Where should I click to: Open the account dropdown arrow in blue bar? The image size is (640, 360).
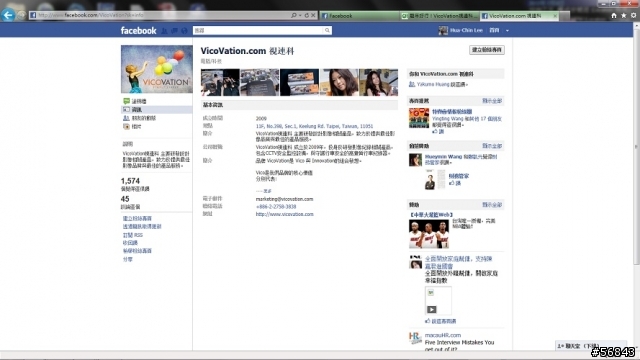coord(507,31)
